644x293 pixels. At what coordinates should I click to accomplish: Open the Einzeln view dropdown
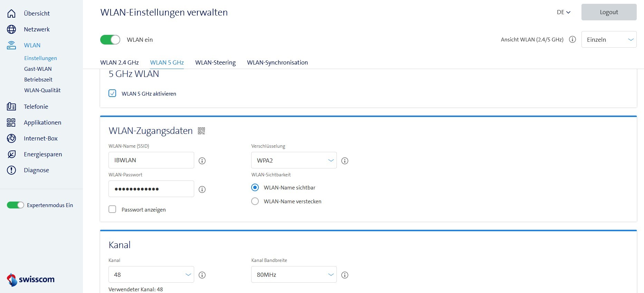pyautogui.click(x=609, y=40)
